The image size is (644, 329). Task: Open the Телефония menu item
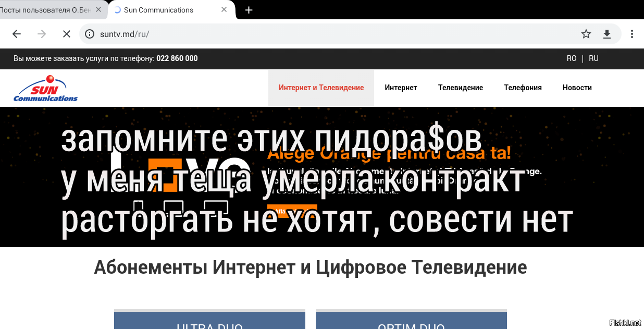tap(523, 88)
